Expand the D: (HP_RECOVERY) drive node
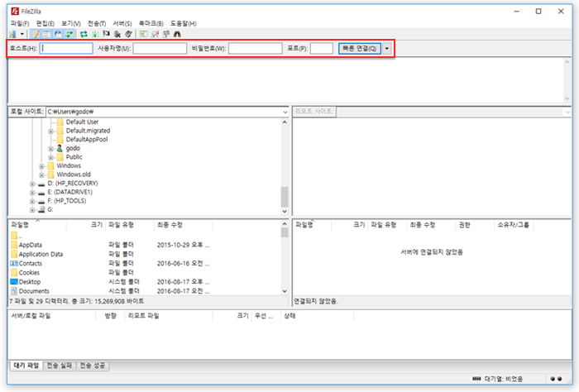 (32, 184)
